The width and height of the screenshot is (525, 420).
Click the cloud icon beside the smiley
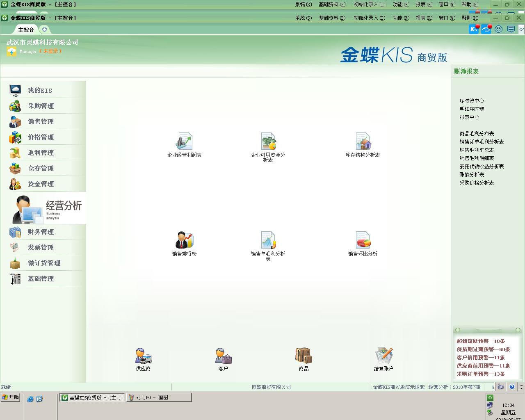(486, 29)
